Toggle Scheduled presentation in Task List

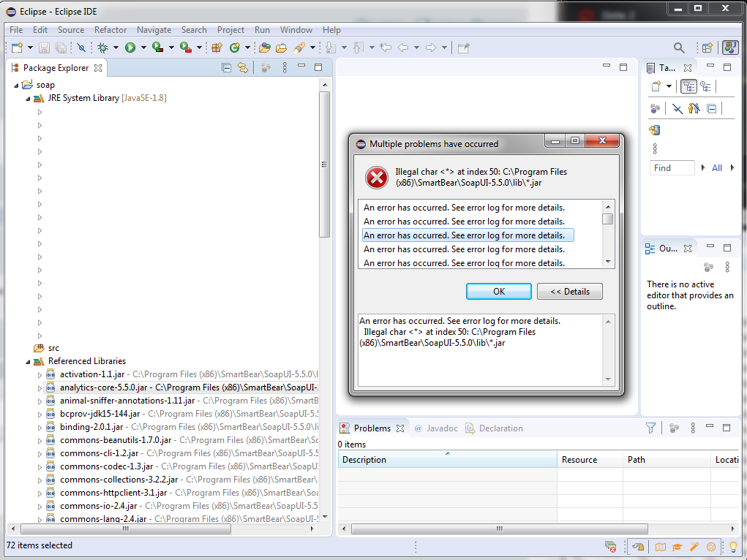click(705, 86)
